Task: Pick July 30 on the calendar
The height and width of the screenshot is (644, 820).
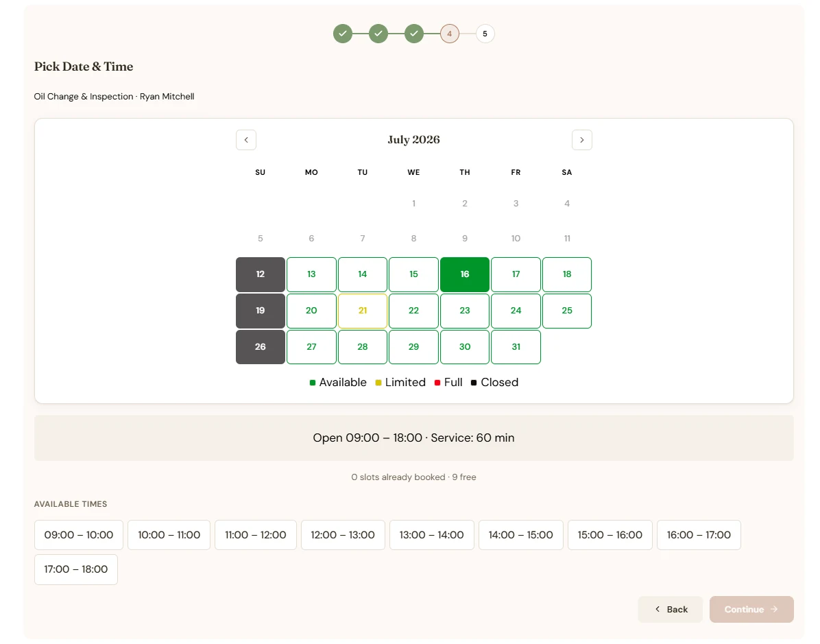Action: (x=465, y=347)
